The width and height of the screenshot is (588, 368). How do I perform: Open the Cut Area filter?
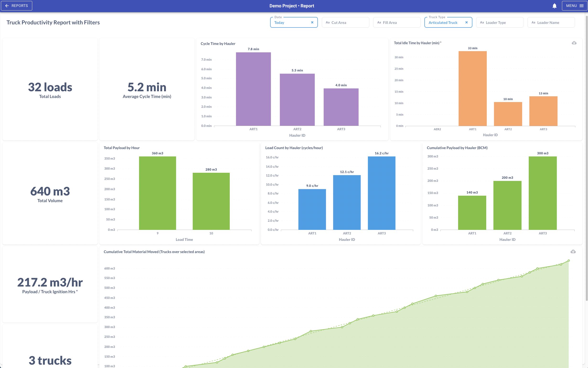point(345,22)
